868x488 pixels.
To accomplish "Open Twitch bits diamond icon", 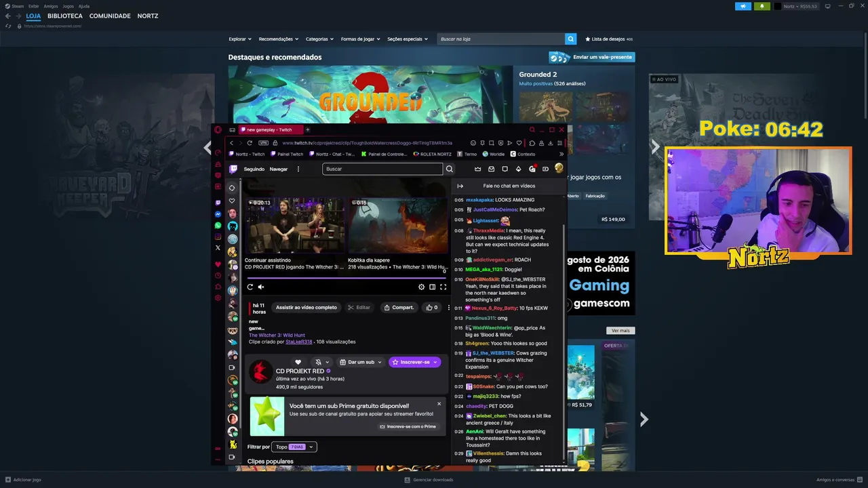I will [x=518, y=169].
